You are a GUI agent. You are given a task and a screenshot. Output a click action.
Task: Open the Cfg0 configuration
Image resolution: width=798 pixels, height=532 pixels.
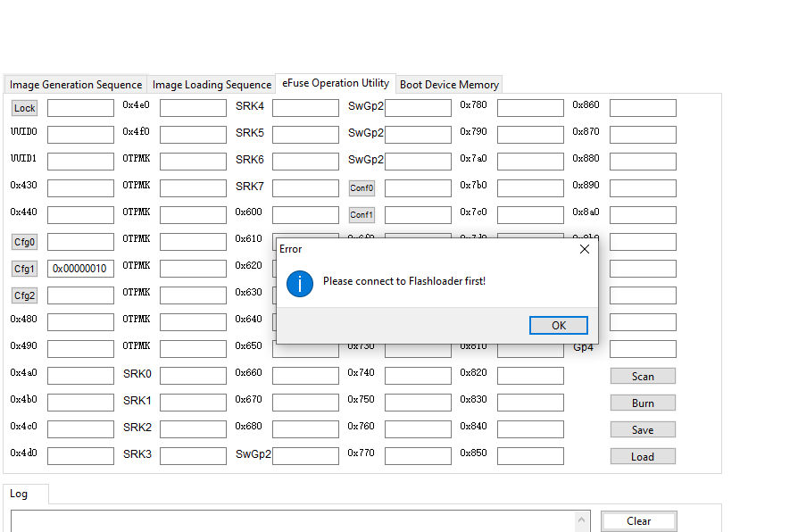pyautogui.click(x=24, y=241)
